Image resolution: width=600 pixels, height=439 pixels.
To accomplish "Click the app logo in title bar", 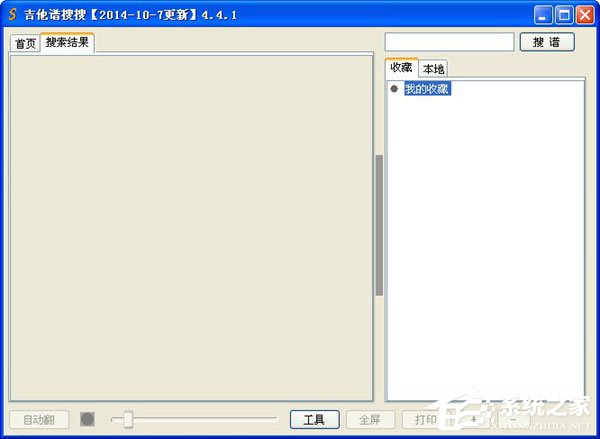I will [x=12, y=15].
